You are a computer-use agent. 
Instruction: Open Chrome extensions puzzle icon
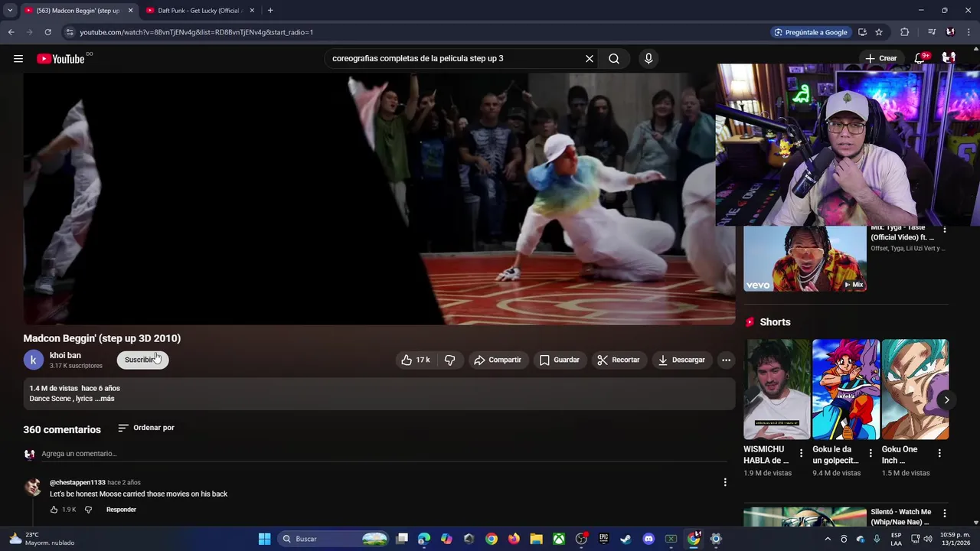pos(905,32)
